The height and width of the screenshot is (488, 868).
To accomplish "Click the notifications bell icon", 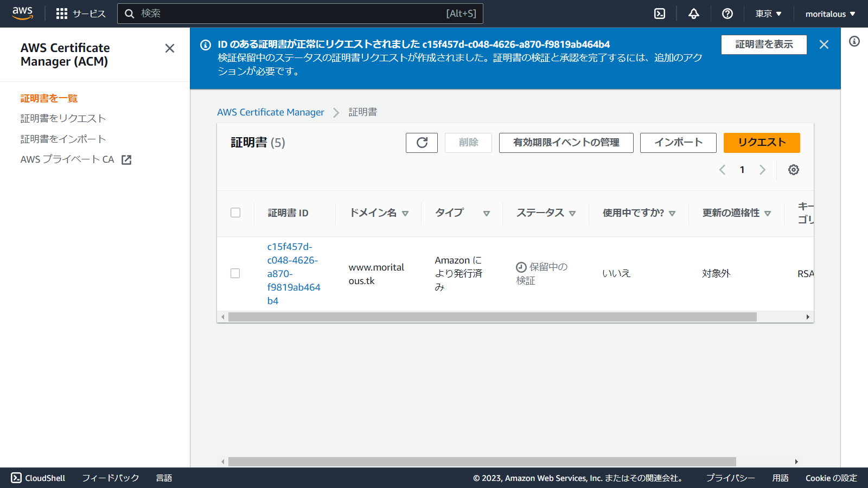I will click(693, 14).
